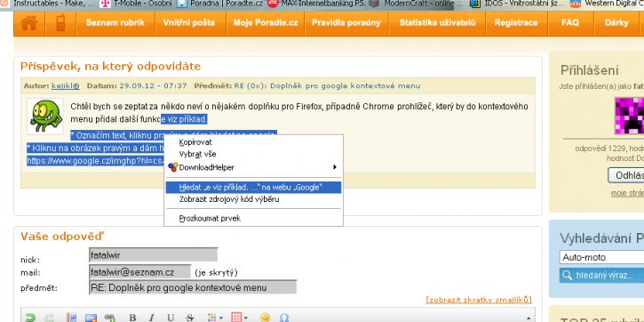Open Moje Poradte.cz in navigation bar
This screenshot has width=644, height=322.
pos(266,23)
